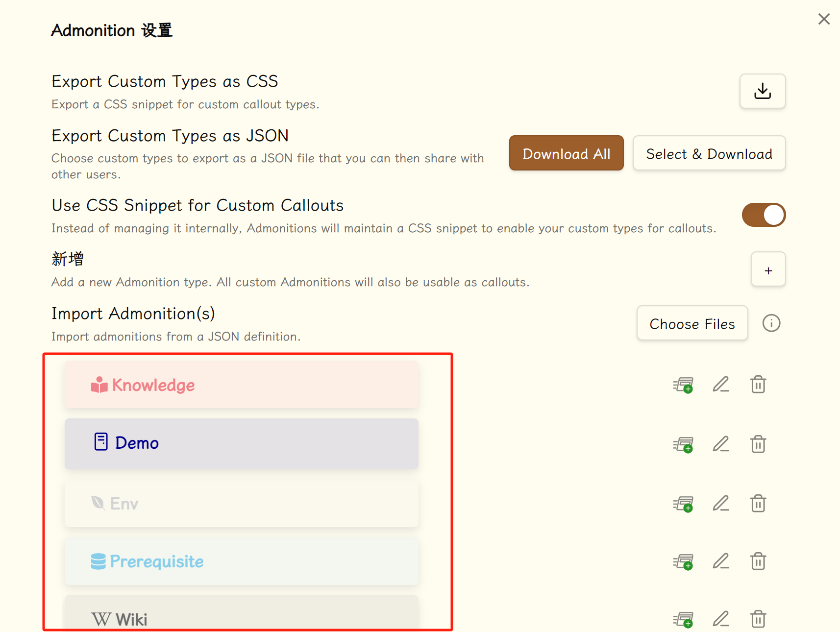Click Choose Files to import admonitions
This screenshot has width=840, height=632.
(x=692, y=324)
